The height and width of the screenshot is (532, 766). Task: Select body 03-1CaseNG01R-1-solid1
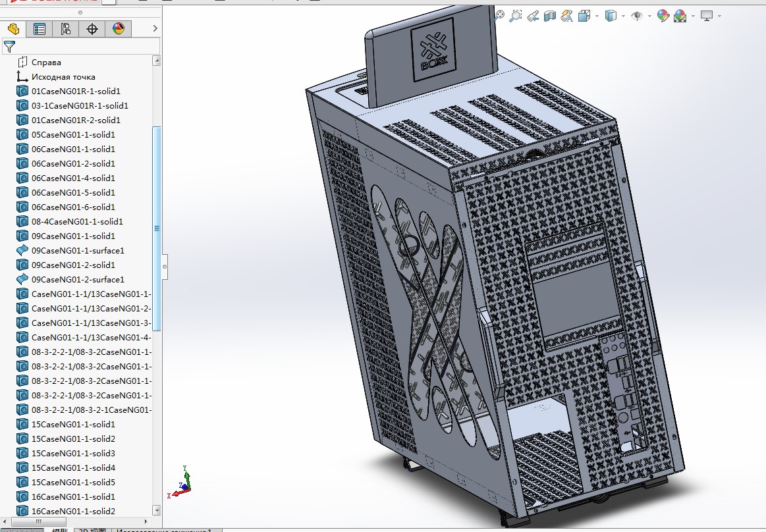click(x=80, y=105)
